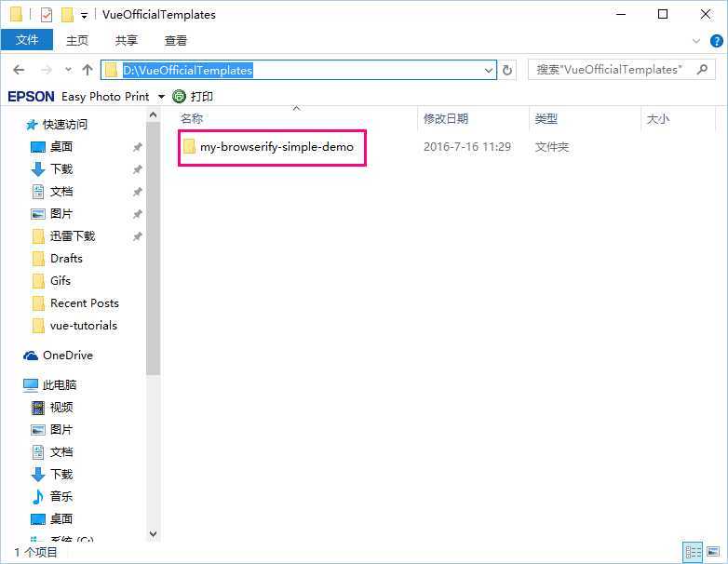
Task: Open pinned 下载 under quick access
Action: [51, 169]
